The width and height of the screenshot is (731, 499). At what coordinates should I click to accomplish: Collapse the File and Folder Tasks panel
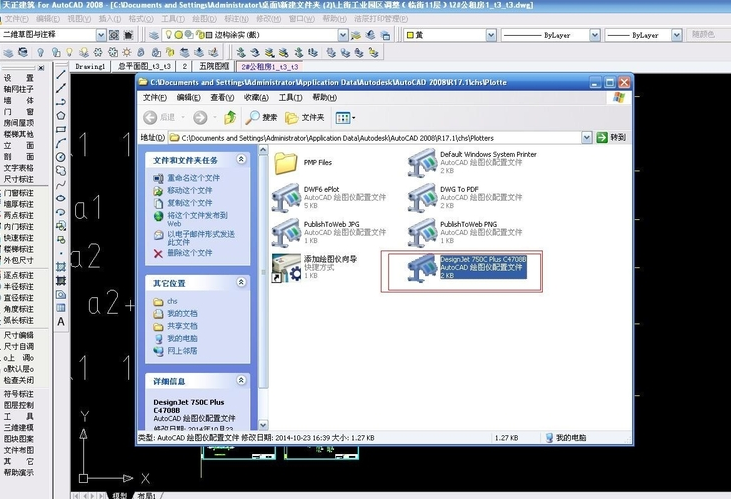(241, 160)
